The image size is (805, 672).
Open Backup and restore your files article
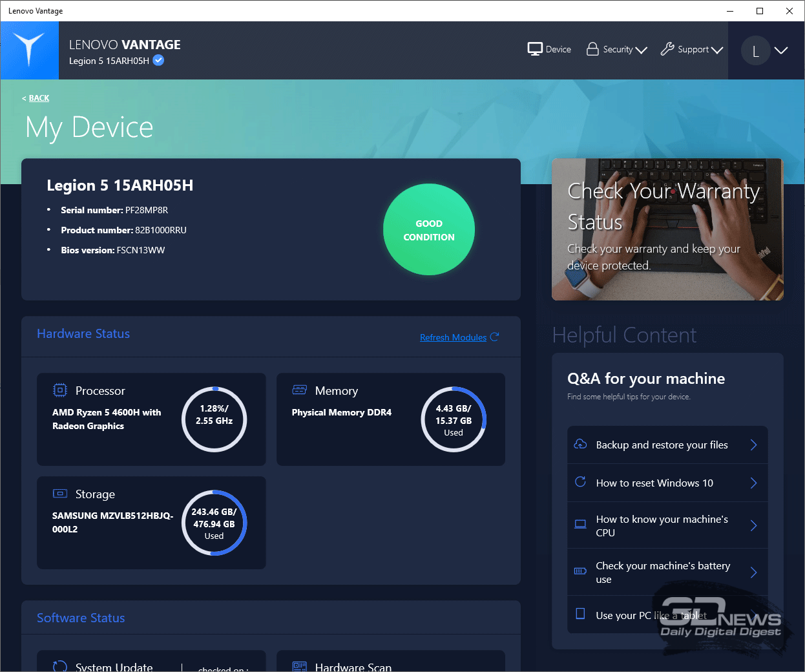coord(667,445)
